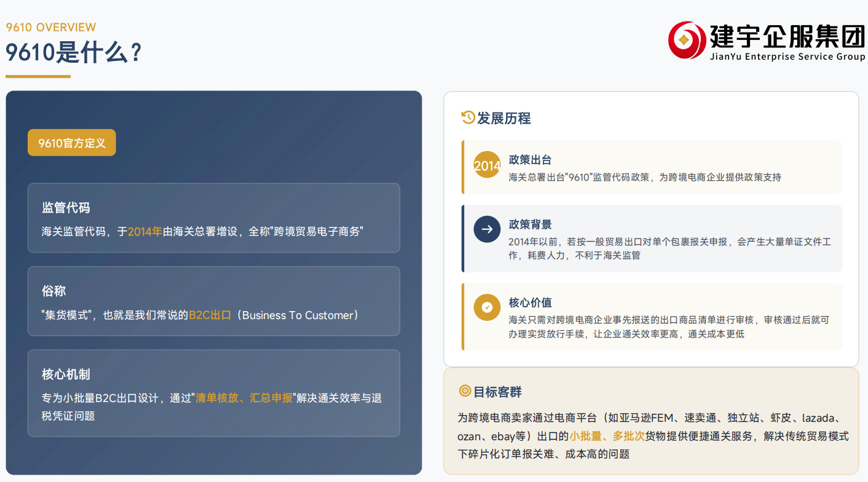The image size is (868, 482).
Task: Open the 政策出台 timeline entry
Action: point(652,167)
